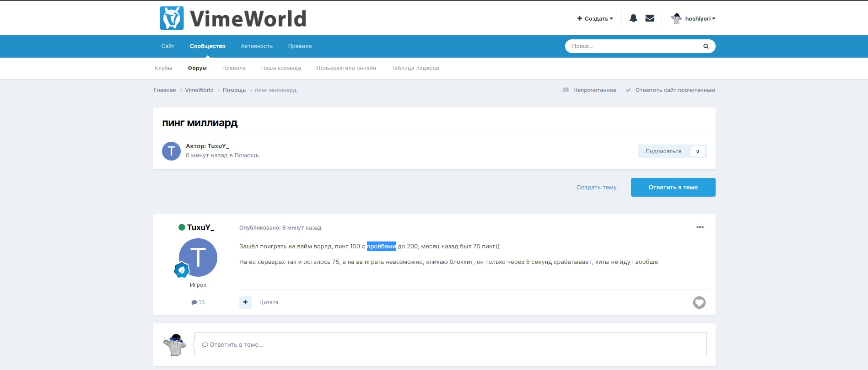Open post options three-dot menu
868x370 pixels.
(700, 227)
